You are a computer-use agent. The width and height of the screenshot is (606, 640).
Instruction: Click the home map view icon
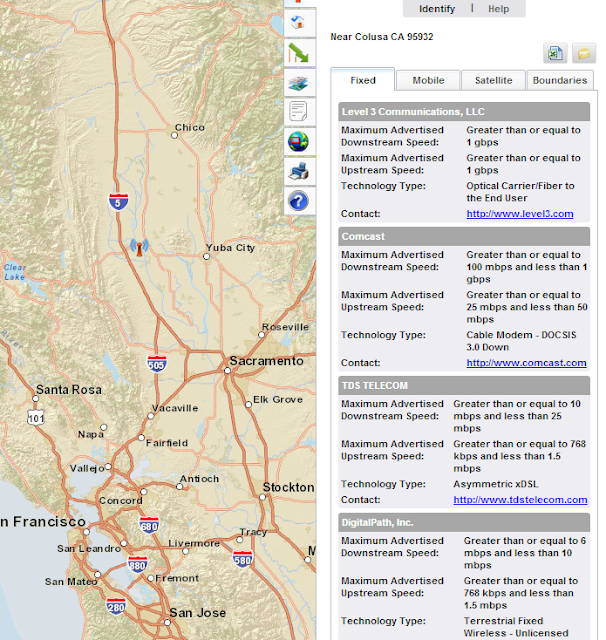(299, 22)
